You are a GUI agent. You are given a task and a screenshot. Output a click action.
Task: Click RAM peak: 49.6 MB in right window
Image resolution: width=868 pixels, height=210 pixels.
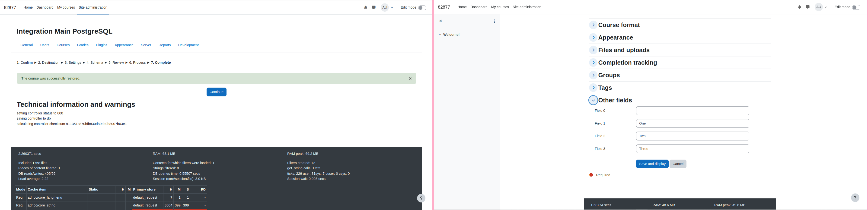(730, 205)
